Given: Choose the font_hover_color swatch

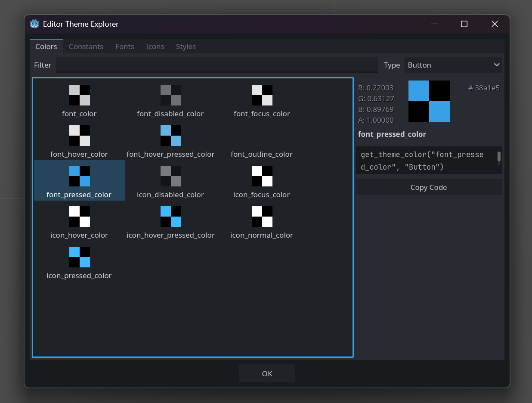Looking at the screenshot, I should tap(80, 136).
